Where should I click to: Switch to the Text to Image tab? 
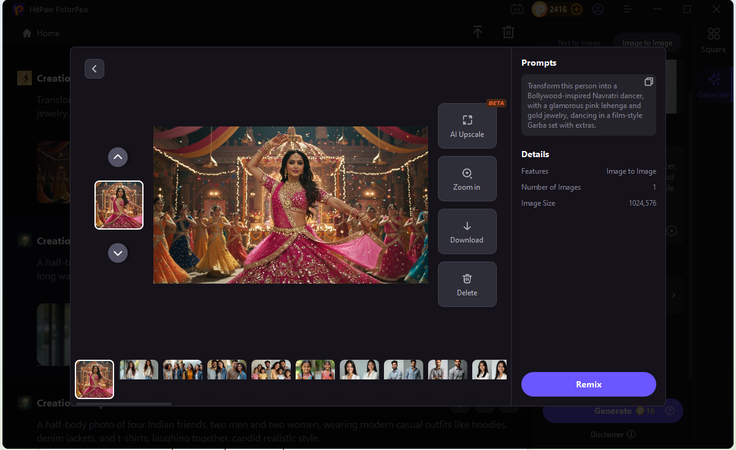(x=578, y=43)
